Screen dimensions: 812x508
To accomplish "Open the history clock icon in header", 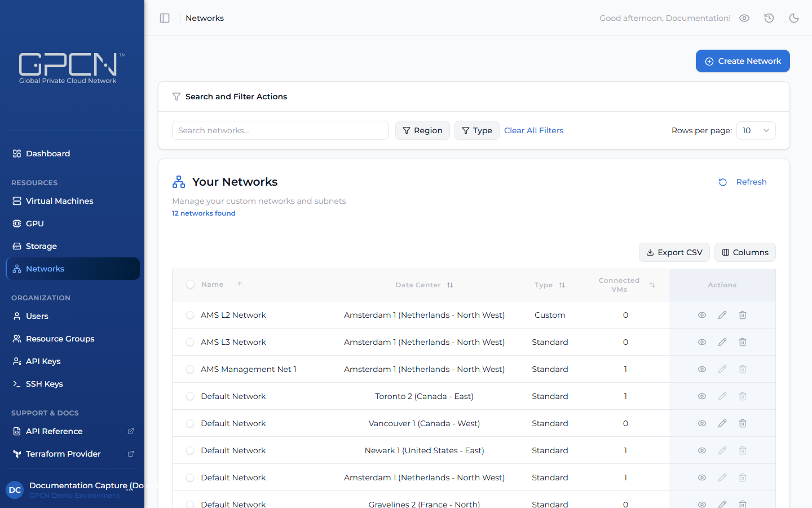I will click(x=769, y=18).
